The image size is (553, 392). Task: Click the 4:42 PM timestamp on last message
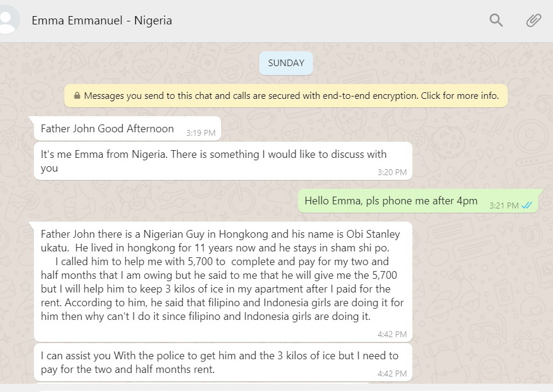click(x=392, y=374)
